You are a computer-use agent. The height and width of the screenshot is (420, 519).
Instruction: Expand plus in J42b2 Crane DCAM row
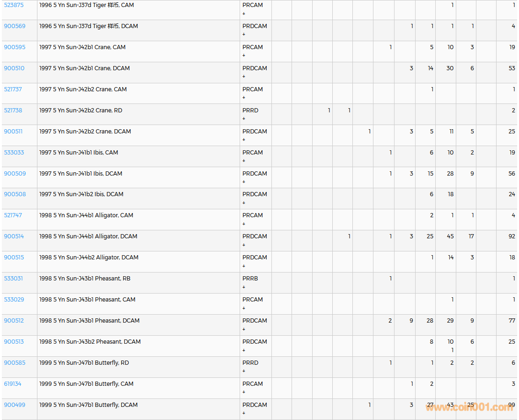(244, 140)
